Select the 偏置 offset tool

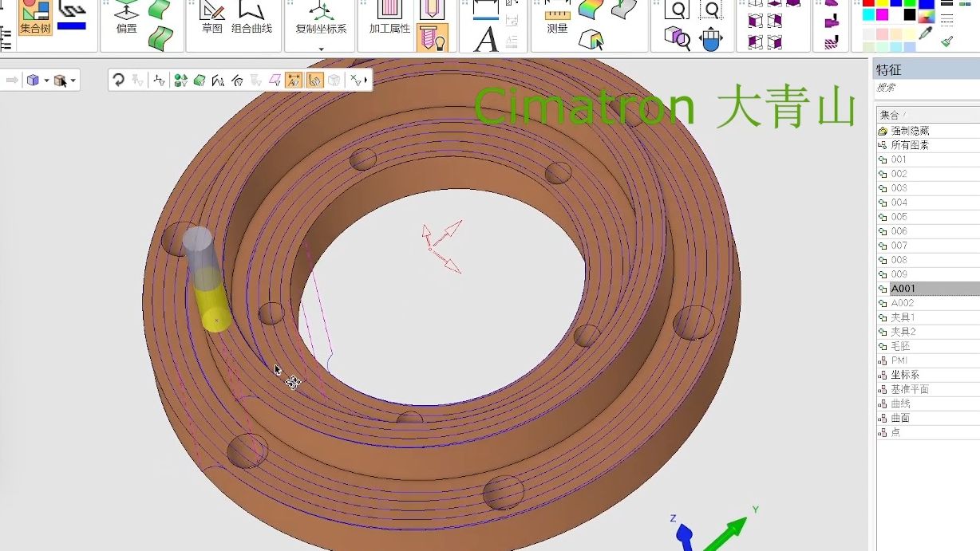click(126, 18)
